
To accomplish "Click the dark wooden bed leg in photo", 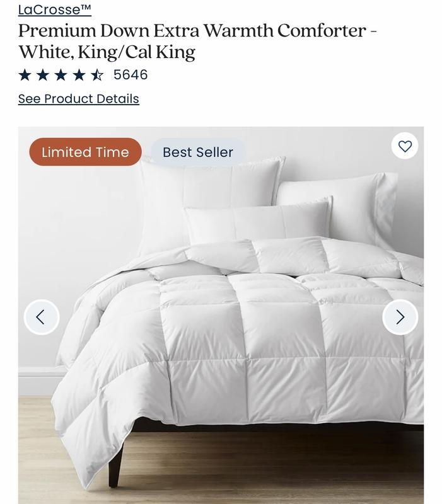I will pyautogui.click(x=116, y=463).
